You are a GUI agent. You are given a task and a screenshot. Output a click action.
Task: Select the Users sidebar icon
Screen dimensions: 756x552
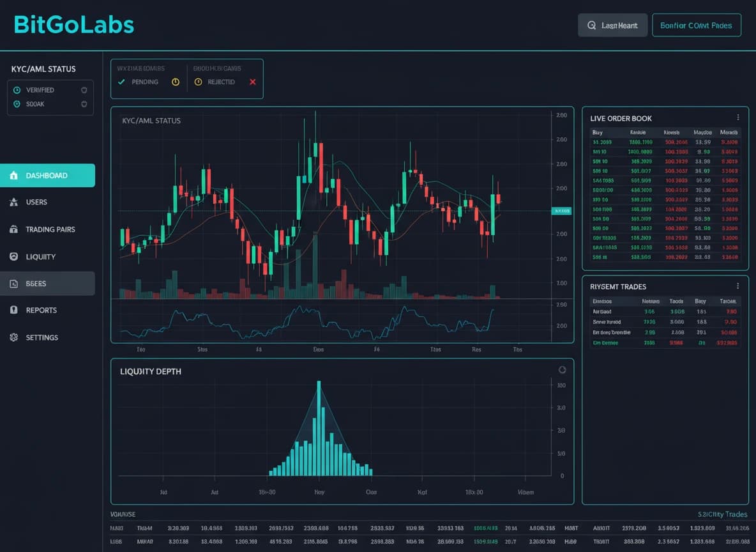[x=13, y=202]
